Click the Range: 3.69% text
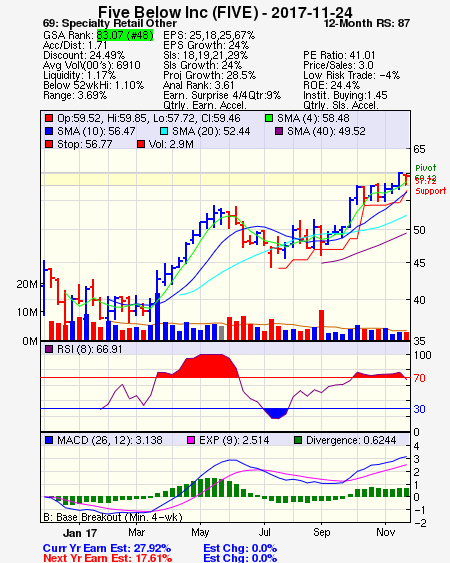 [x=75, y=96]
